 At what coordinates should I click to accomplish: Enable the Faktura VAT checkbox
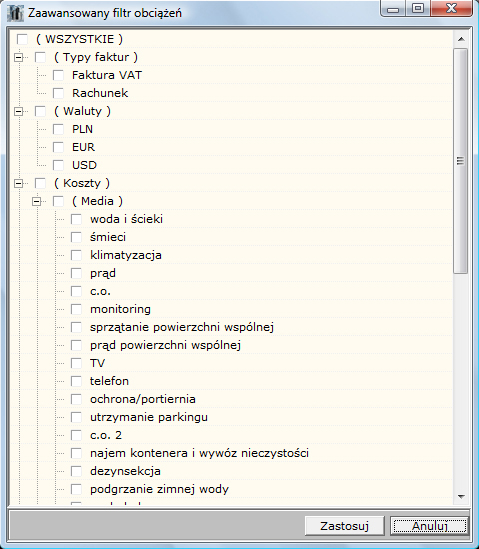point(58,75)
